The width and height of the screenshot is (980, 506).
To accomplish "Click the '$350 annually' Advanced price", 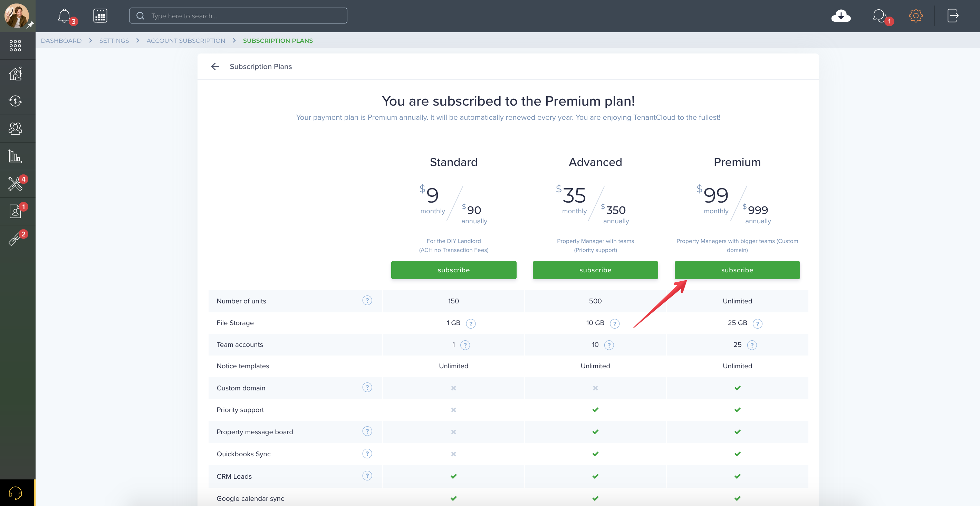I will 615,214.
